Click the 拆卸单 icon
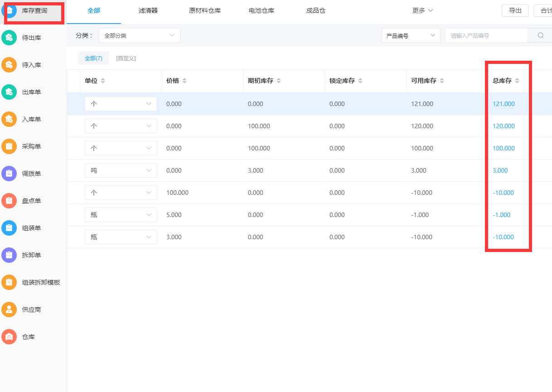The height and width of the screenshot is (392, 552). [x=9, y=255]
